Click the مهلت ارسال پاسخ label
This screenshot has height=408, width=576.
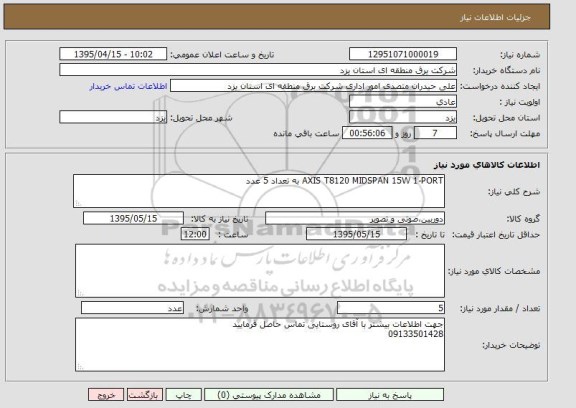pos(505,134)
